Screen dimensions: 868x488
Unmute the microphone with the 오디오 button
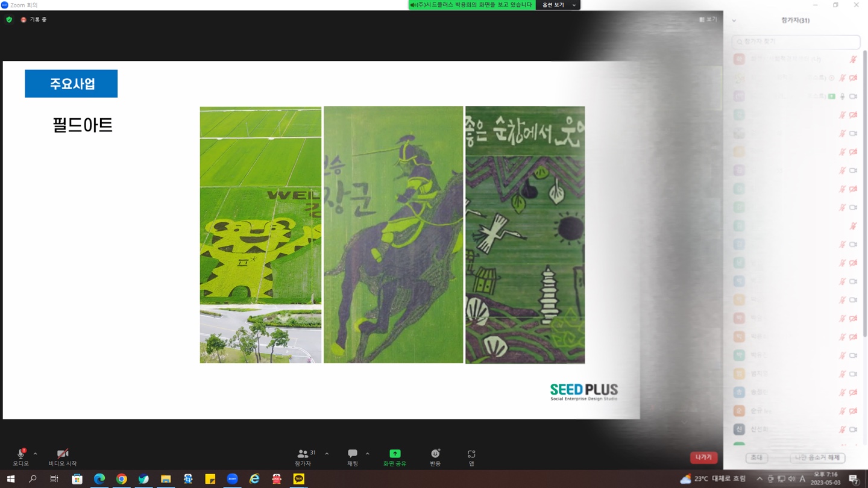pos(20,457)
